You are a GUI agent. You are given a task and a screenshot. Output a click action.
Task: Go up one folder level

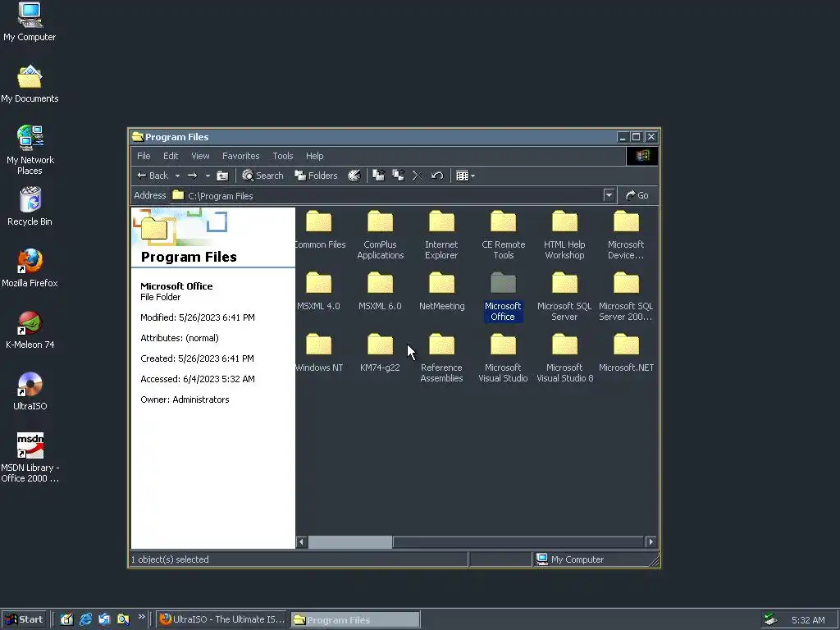222,176
